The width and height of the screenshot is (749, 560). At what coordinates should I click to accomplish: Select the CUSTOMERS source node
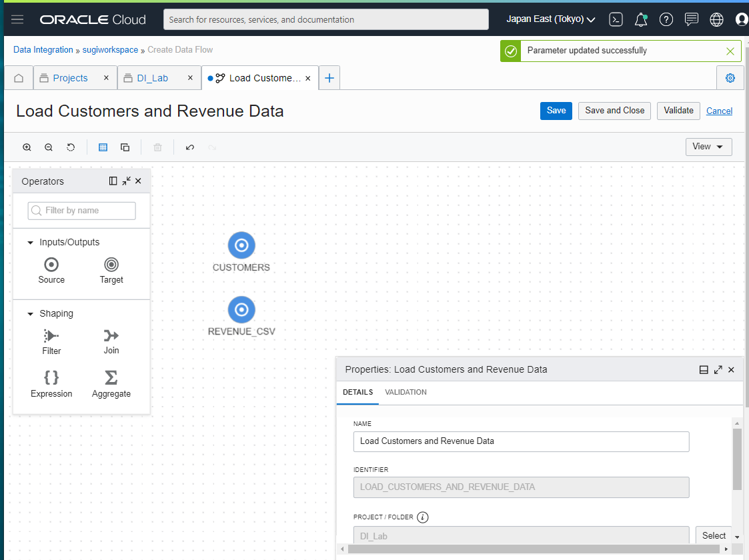tap(241, 245)
